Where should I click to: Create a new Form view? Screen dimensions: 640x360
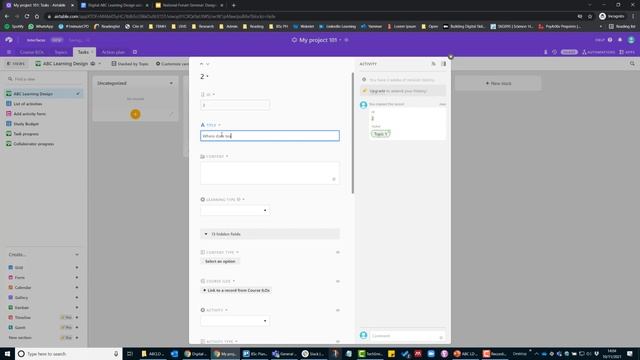click(x=43, y=278)
